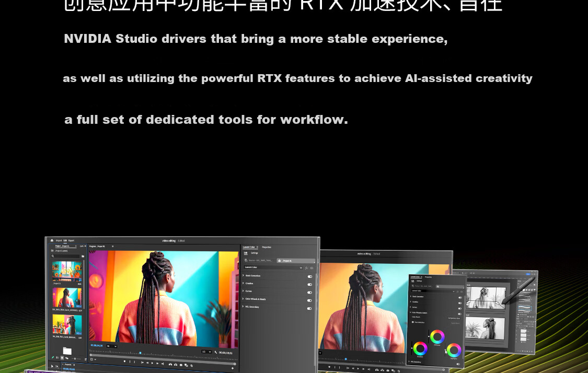Open the Button Editor plus icon
588x373 pixels.
coord(233,368)
